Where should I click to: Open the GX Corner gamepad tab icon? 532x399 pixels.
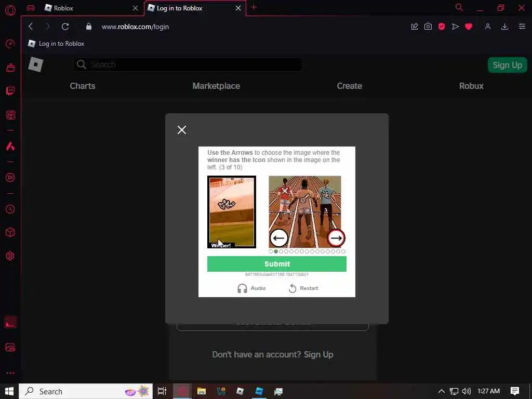click(x=31, y=8)
